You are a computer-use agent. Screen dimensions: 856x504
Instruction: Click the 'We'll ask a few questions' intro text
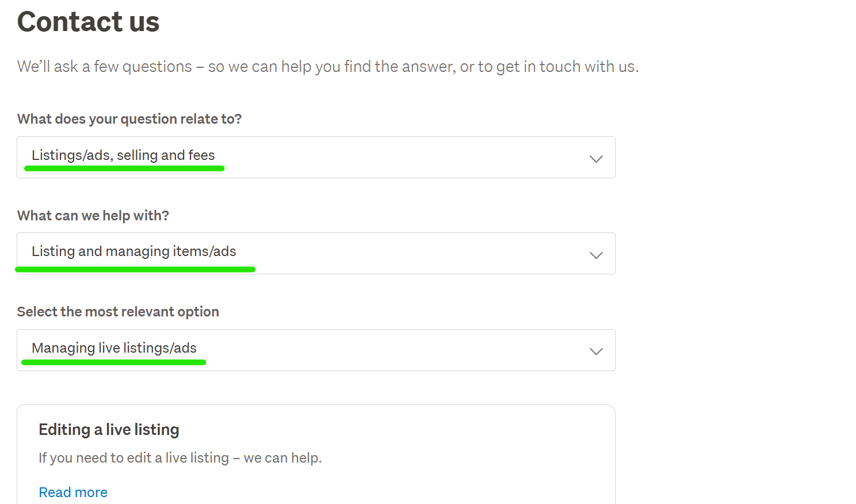coord(328,67)
